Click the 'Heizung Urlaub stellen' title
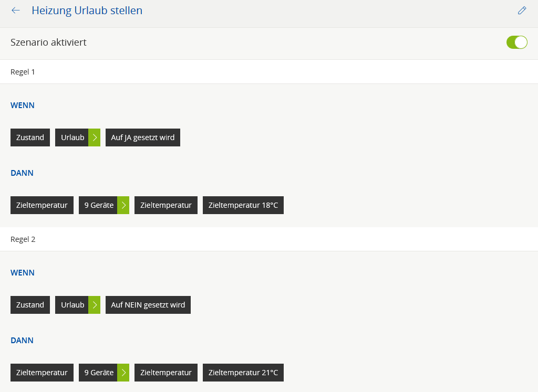 click(87, 10)
